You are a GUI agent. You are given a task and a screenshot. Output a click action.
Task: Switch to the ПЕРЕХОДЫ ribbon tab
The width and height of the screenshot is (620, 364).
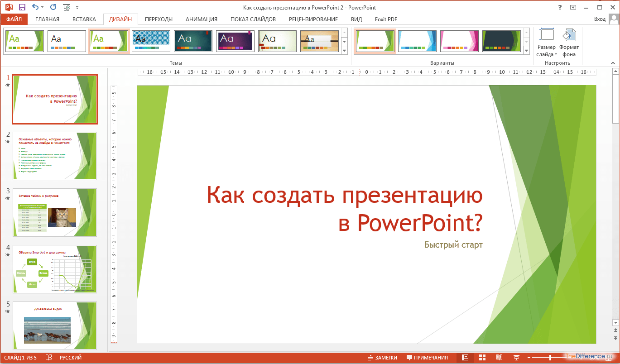[x=158, y=19]
